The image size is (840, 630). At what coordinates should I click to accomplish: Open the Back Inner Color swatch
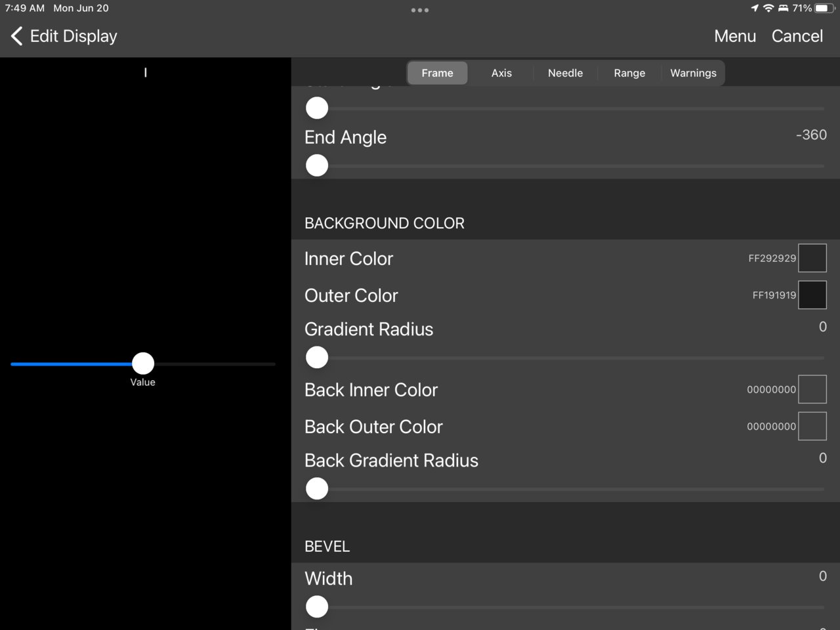(x=812, y=389)
